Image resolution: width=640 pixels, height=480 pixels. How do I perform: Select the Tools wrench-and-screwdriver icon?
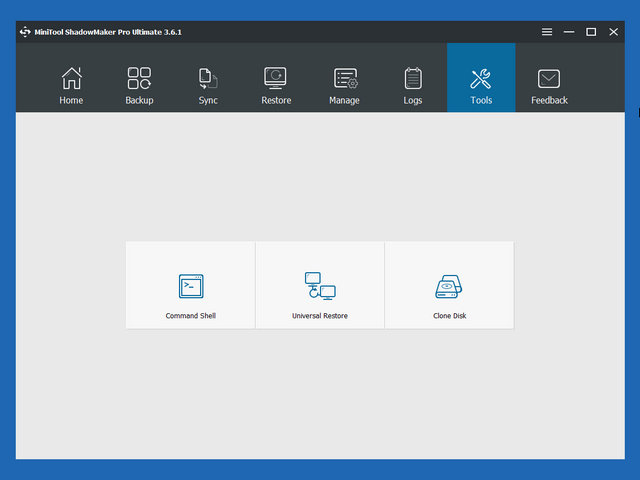(481, 78)
